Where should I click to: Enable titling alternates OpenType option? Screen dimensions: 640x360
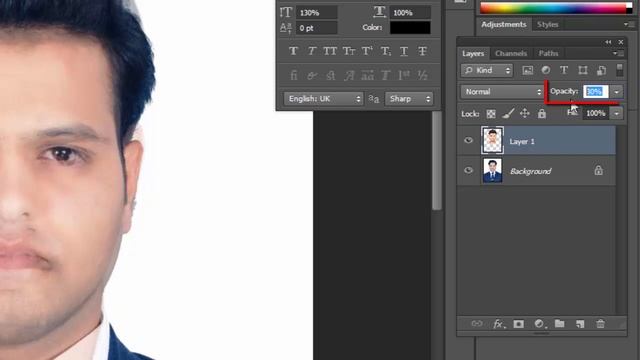[x=386, y=75]
